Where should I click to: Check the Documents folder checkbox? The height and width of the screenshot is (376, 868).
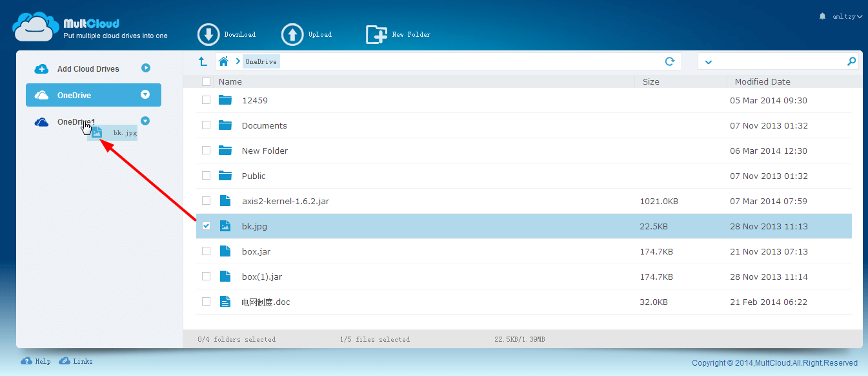coord(206,125)
